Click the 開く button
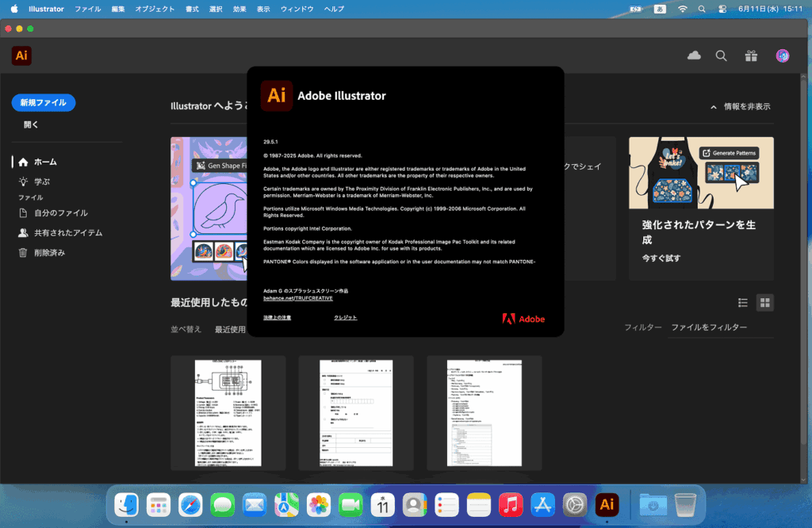 coord(31,124)
